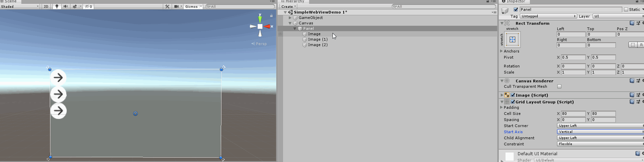Expand the Anchors section

[501, 51]
